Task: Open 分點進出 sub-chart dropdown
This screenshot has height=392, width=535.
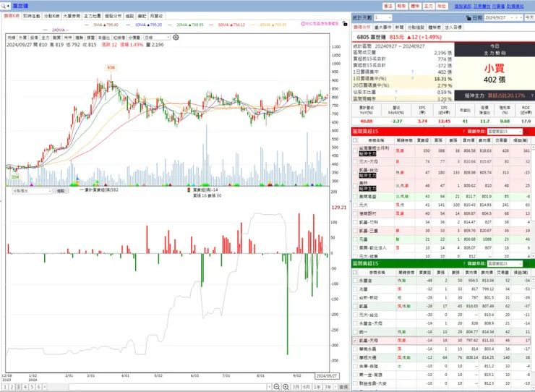Action: 32,191
